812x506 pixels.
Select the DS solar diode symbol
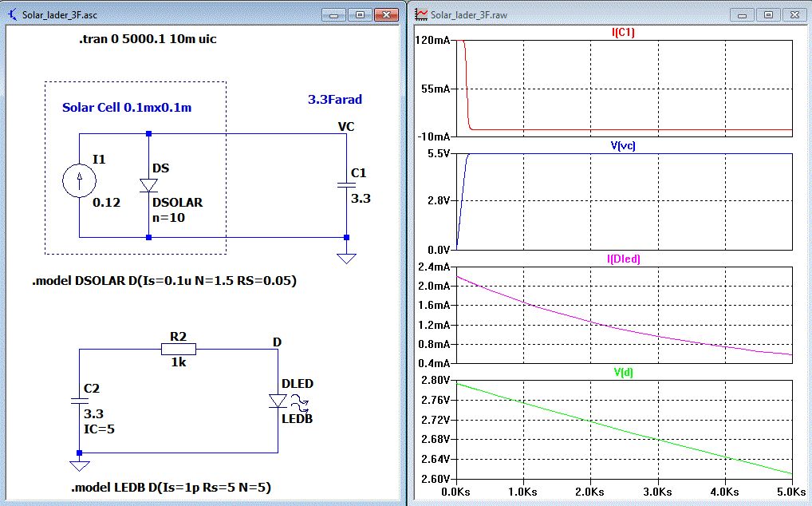point(148,185)
